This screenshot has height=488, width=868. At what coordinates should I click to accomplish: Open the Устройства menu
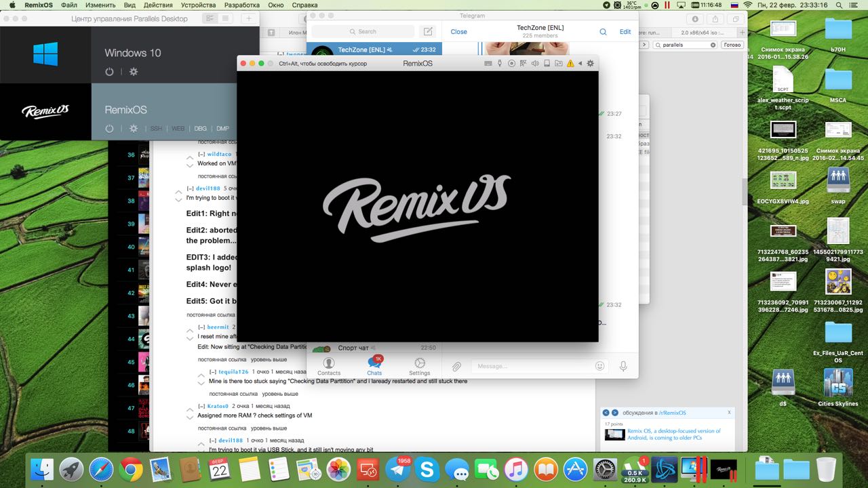click(x=199, y=5)
